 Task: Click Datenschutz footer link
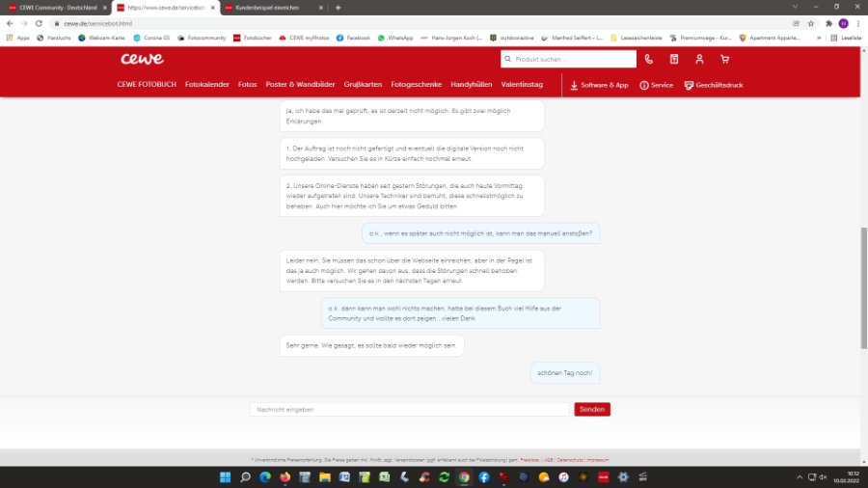[570, 460]
